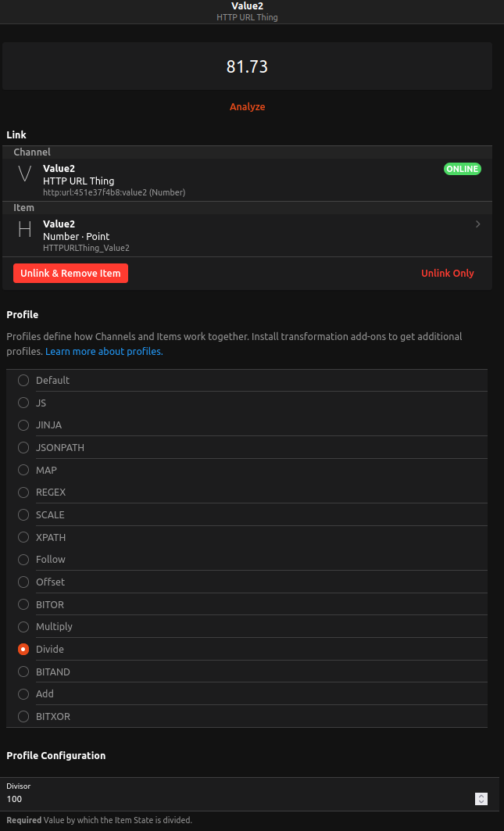Click the Divisor stepper arrows
504x831 pixels.
481,799
